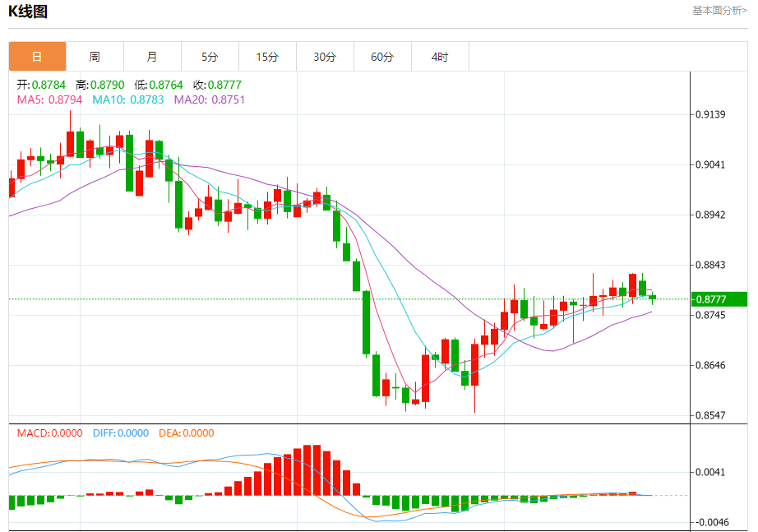The image size is (758, 532).
Task: Click the MA20: 0.8751 label
Action: (210, 99)
